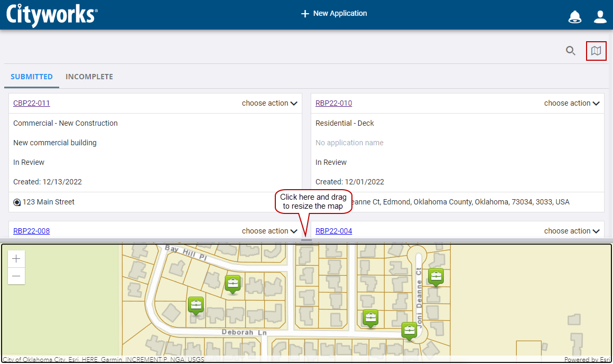The image size is (613, 364).
Task: Click the map marker at Deborah Ln cul-de-sac
Action: coord(409,330)
